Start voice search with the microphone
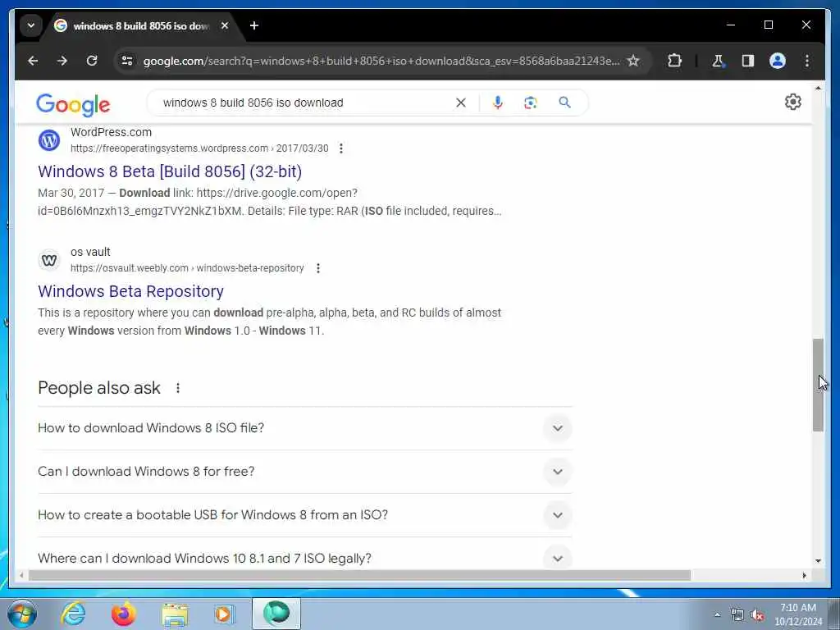Image resolution: width=840 pixels, height=630 pixels. click(498, 103)
